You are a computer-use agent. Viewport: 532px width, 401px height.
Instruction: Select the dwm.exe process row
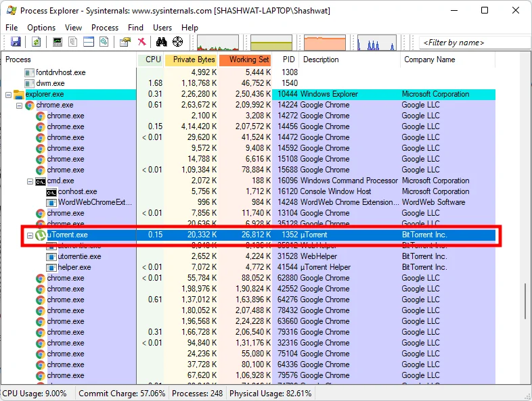pos(51,83)
